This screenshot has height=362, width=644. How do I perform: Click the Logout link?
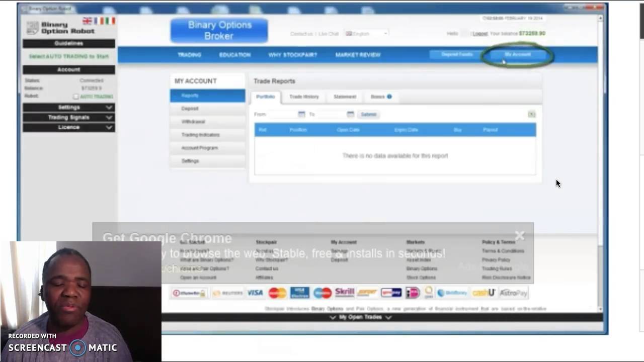point(480,34)
